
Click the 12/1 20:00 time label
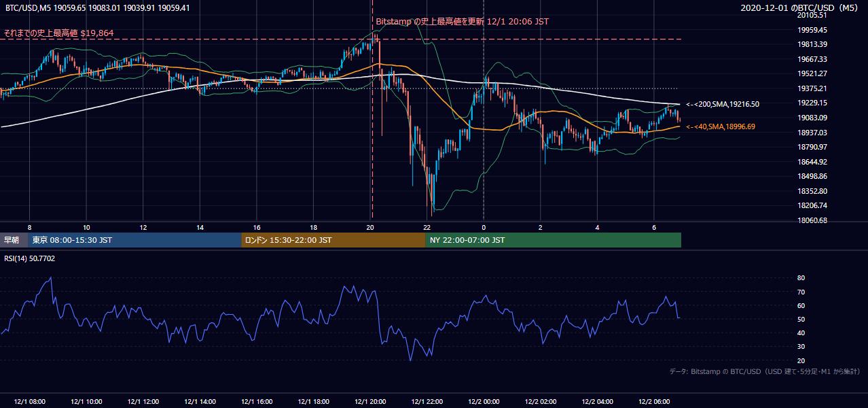coord(370,401)
